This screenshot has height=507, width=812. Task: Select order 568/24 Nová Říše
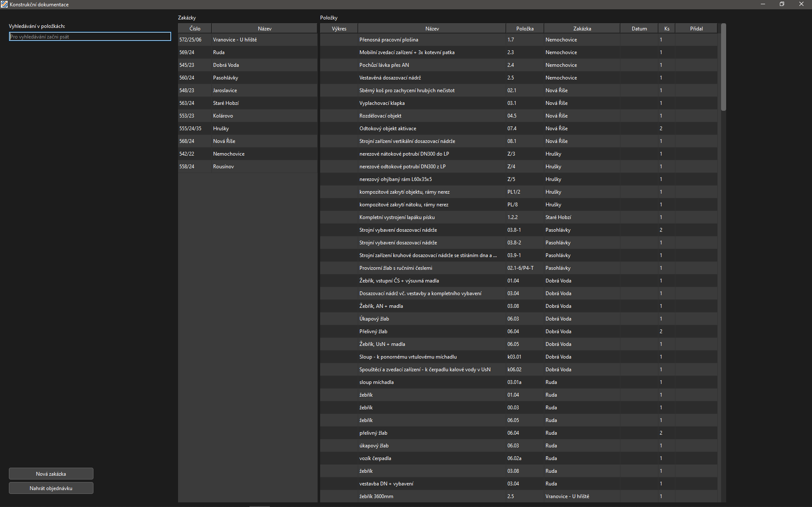247,141
